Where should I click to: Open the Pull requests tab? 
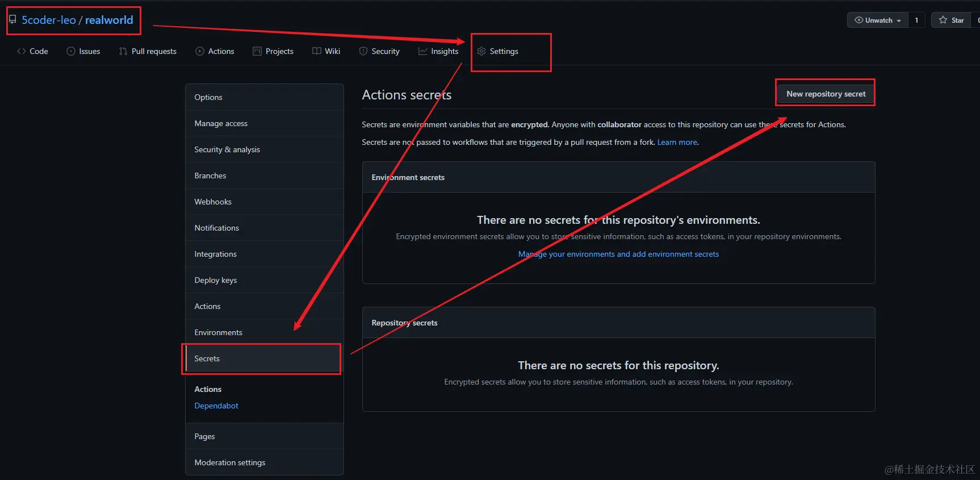pos(148,51)
